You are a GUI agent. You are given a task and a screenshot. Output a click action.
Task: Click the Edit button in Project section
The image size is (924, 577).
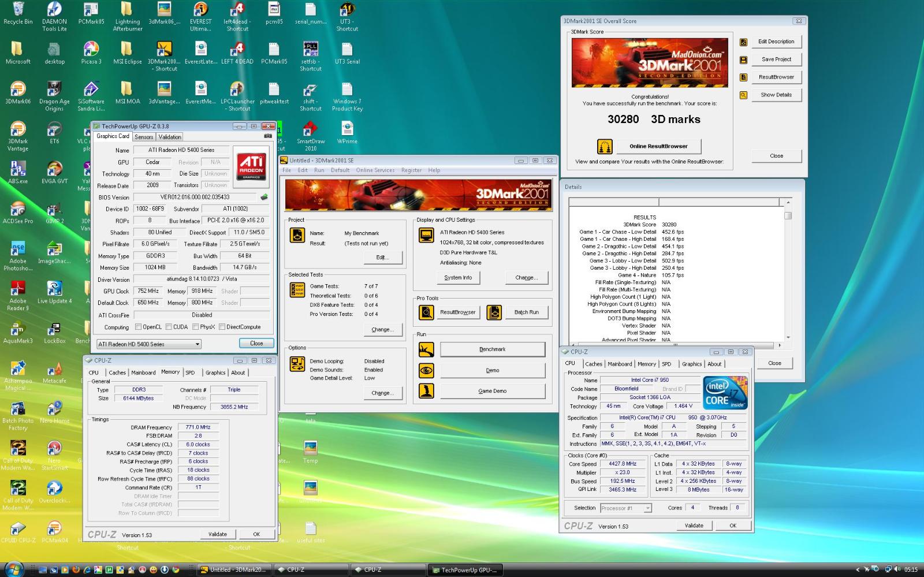[x=383, y=258]
